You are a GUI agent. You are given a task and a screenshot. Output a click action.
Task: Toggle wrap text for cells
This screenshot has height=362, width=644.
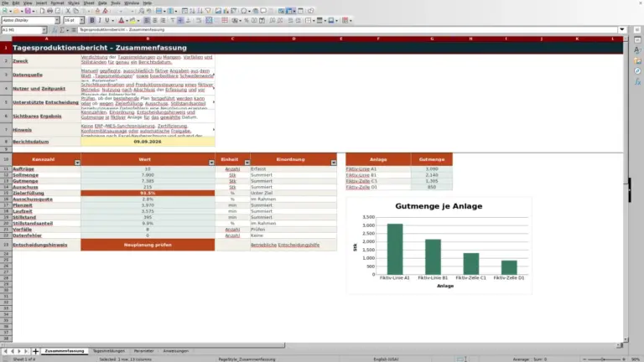(199, 20)
